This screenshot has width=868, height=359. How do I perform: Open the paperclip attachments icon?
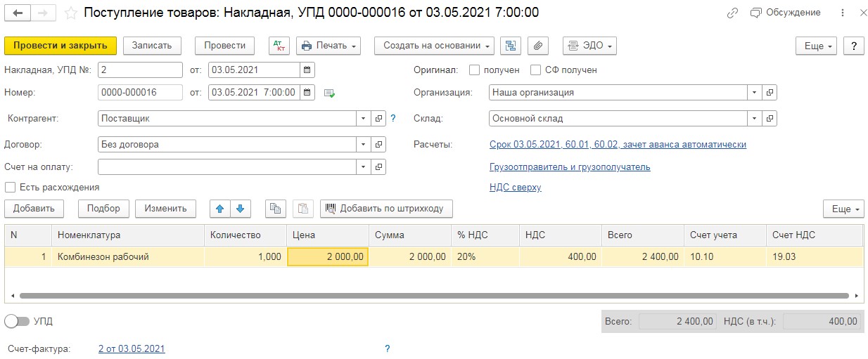click(537, 46)
